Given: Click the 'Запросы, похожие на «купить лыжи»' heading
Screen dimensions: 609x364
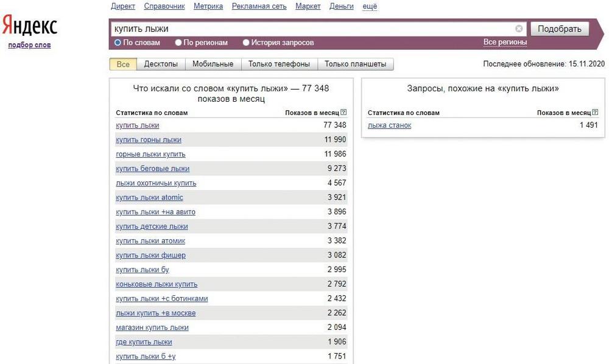Looking at the screenshot, I should tap(483, 88).
